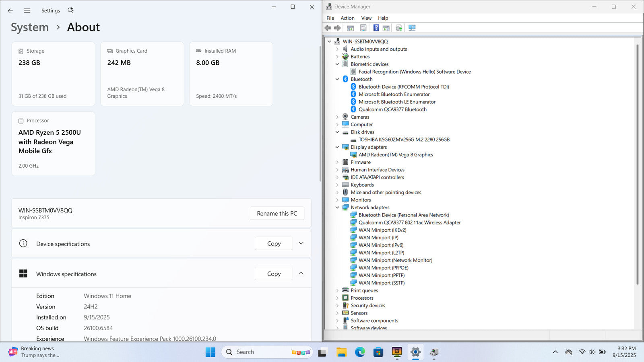Click the Update device driver toolbar icon
644x362 pixels.
398,28
